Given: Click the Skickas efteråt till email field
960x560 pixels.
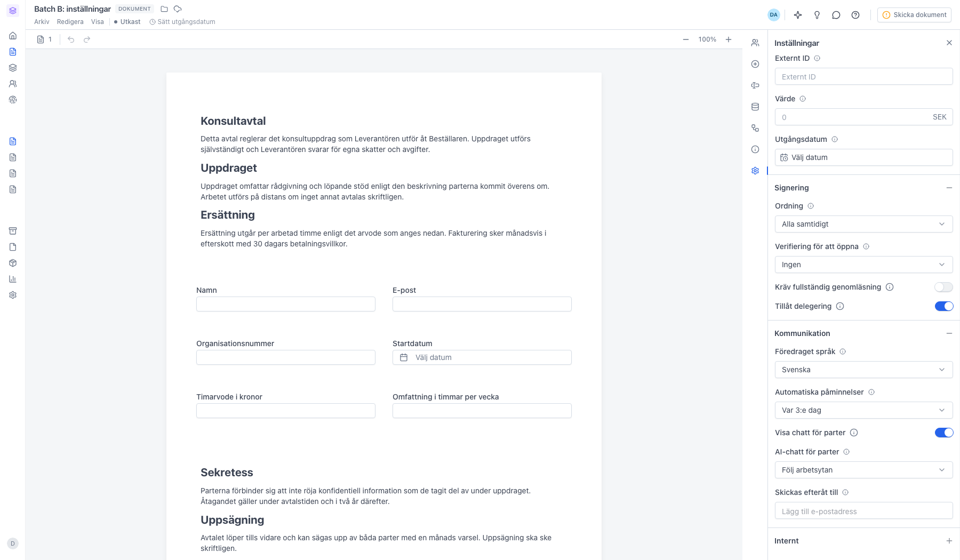Looking at the screenshot, I should point(863,510).
